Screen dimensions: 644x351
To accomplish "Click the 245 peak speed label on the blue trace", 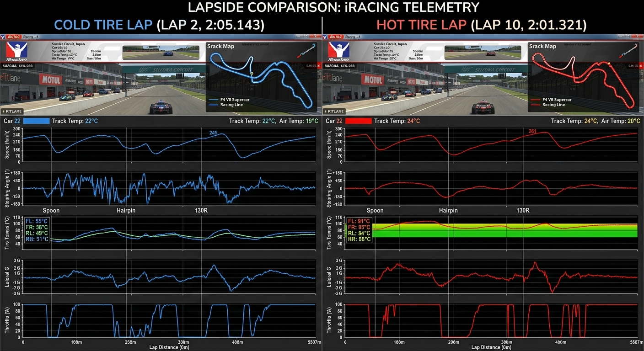I will 213,133.
